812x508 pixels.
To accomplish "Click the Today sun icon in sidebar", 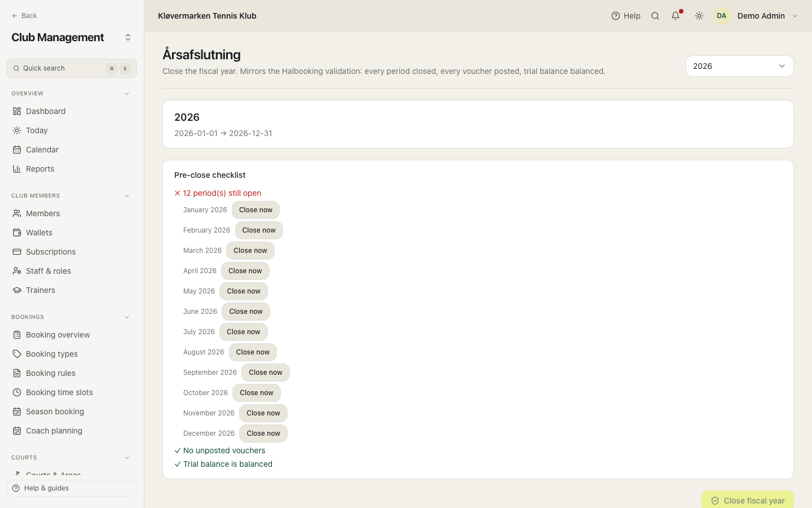I will point(17,130).
